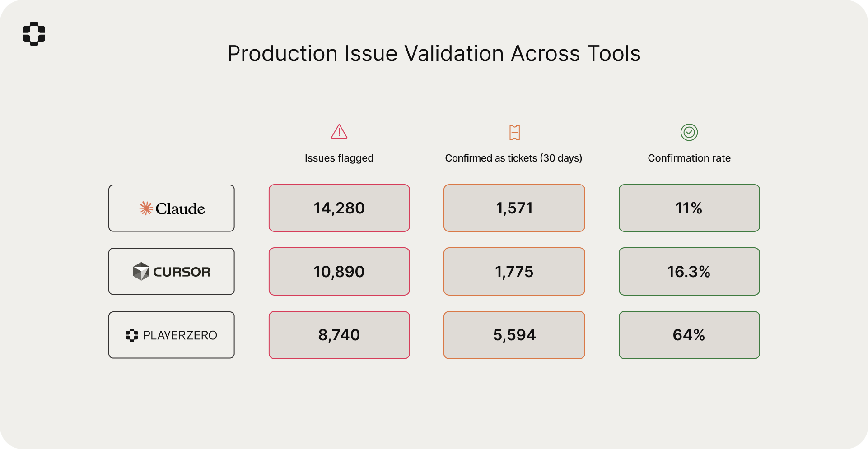Screen dimensions: 868x449
Task: Click the Claude starburst logo icon
Action: (146, 208)
